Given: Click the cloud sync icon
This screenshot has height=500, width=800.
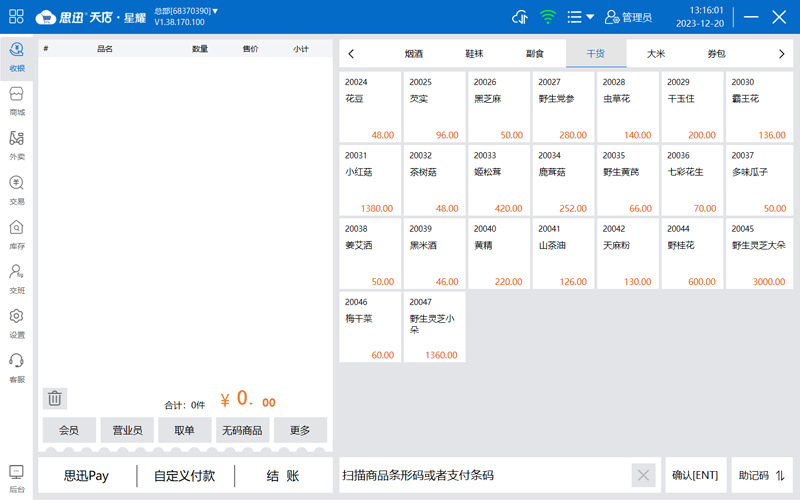Looking at the screenshot, I should coord(520,17).
